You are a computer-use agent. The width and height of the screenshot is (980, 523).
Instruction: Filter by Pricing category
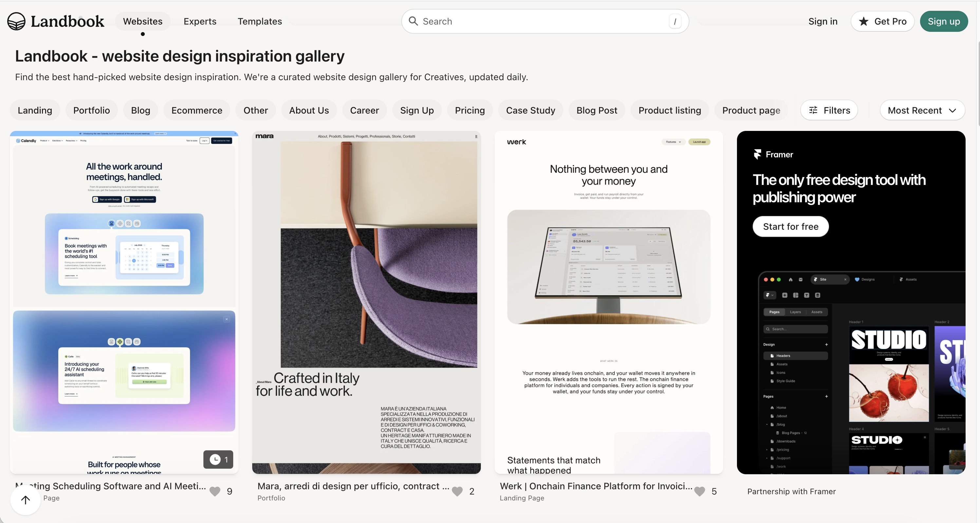pos(470,110)
